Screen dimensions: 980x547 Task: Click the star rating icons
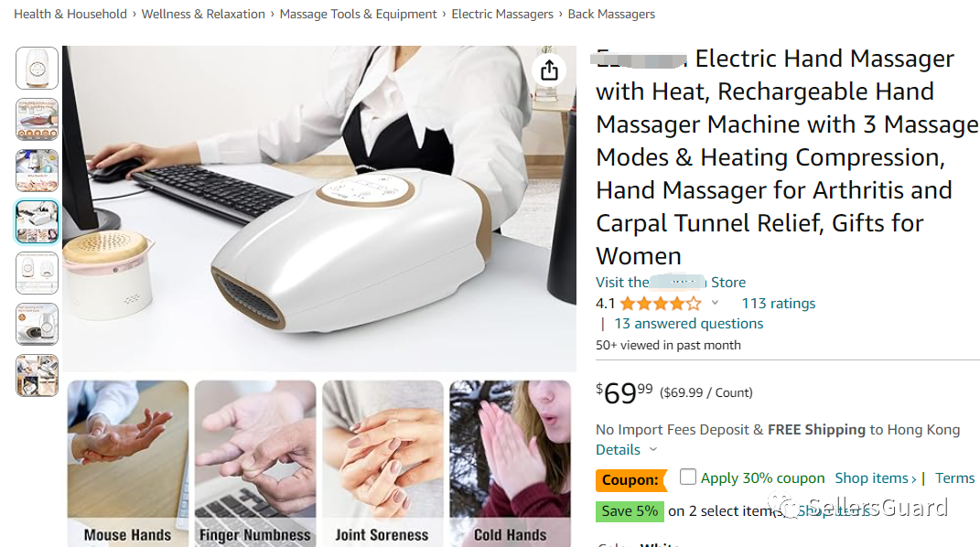(661, 304)
